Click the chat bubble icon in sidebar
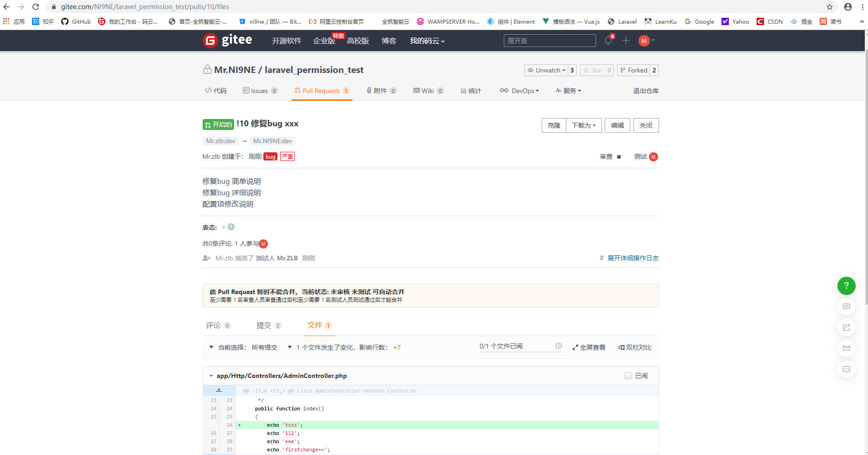The width and height of the screenshot is (868, 455). 846,369
